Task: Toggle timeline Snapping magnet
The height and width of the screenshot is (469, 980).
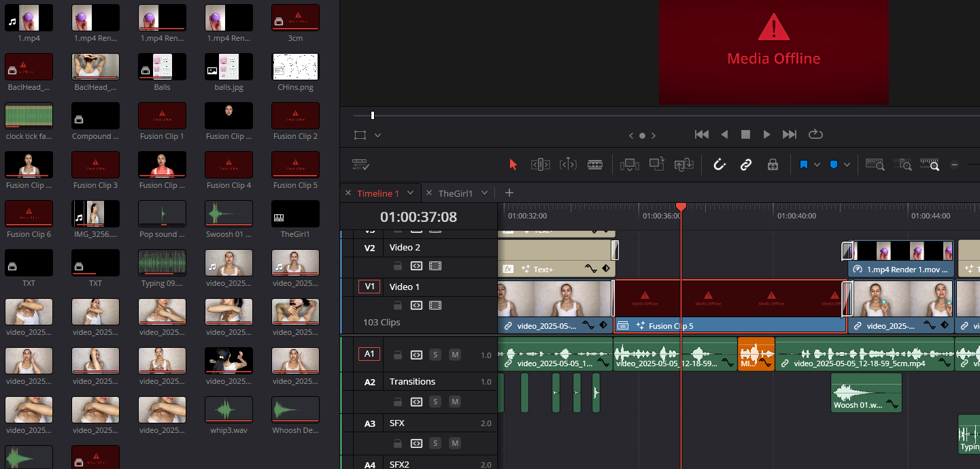Action: [x=720, y=165]
